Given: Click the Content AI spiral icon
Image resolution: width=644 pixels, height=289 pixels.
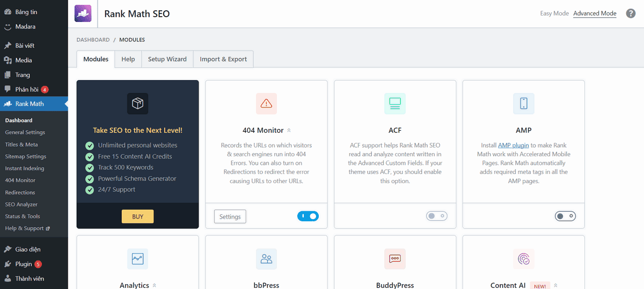Looking at the screenshot, I should pos(524,259).
